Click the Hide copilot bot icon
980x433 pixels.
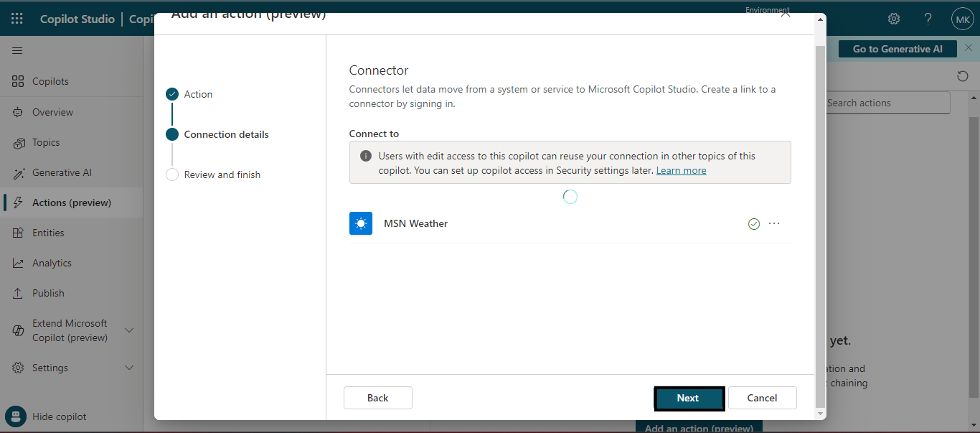point(16,416)
